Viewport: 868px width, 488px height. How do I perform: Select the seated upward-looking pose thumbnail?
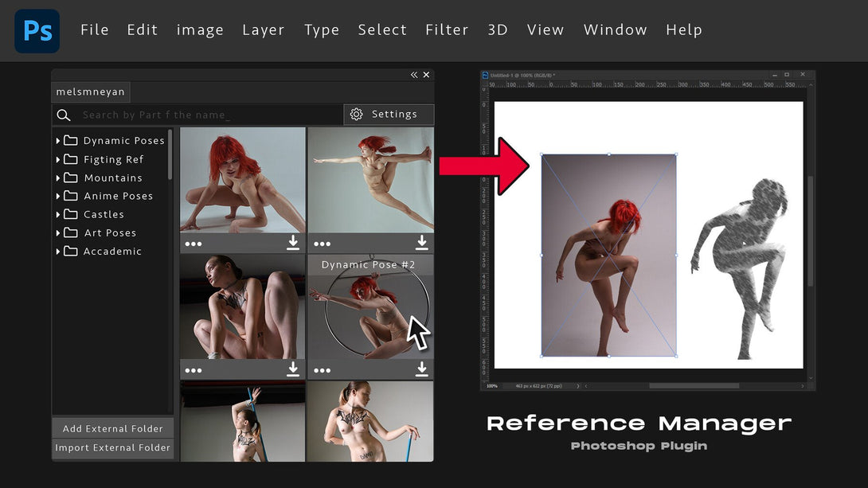click(x=242, y=306)
